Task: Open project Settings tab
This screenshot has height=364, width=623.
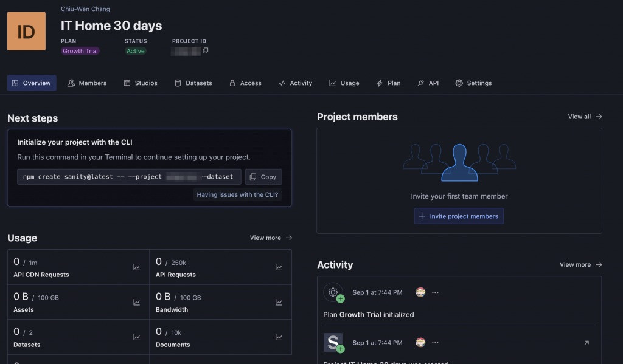Action: pyautogui.click(x=473, y=83)
